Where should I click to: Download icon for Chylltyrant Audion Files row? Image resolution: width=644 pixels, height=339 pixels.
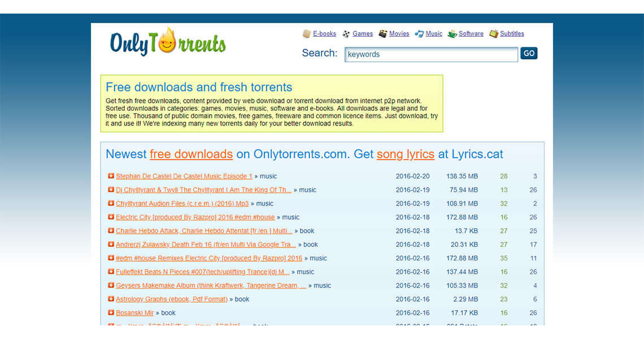tap(111, 203)
